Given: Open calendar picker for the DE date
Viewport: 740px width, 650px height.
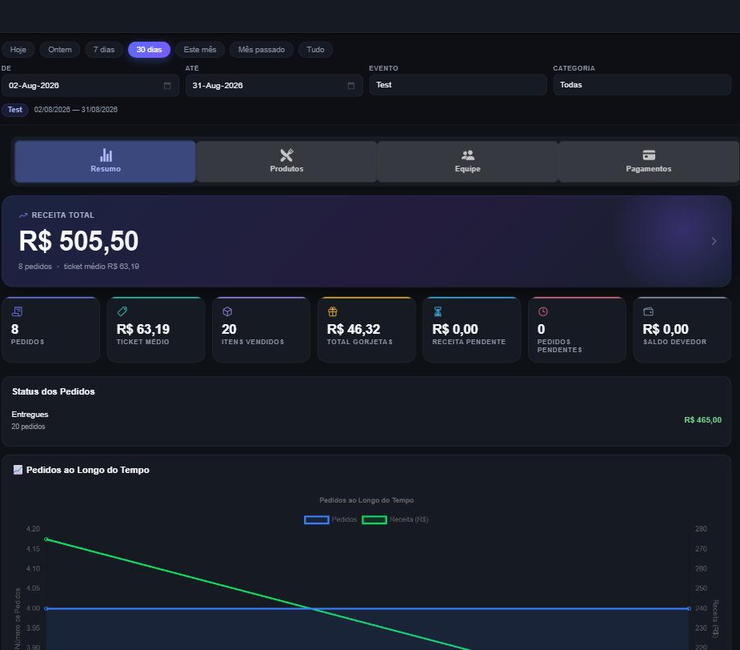Looking at the screenshot, I should pyautogui.click(x=167, y=85).
